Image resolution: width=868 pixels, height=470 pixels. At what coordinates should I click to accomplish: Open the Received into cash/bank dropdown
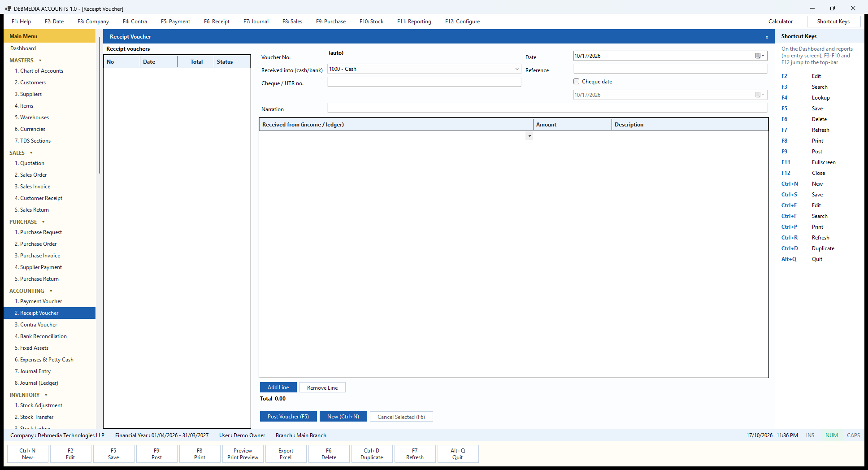pos(517,69)
